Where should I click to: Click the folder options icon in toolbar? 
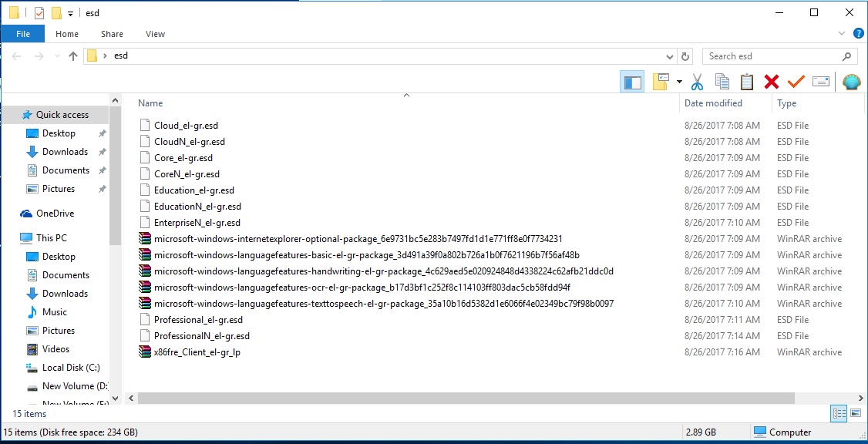tap(661, 82)
